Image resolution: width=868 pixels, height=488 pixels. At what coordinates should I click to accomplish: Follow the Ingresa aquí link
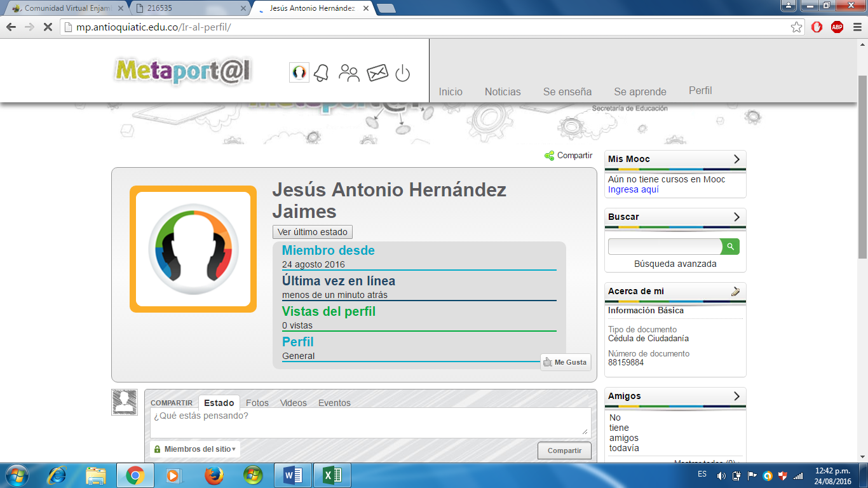[633, 190]
